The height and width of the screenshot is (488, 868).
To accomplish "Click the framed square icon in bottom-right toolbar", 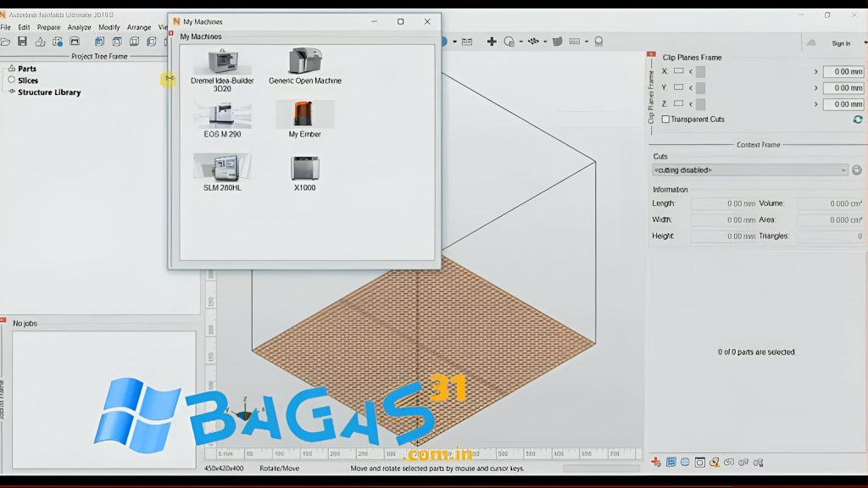I will coord(699,462).
